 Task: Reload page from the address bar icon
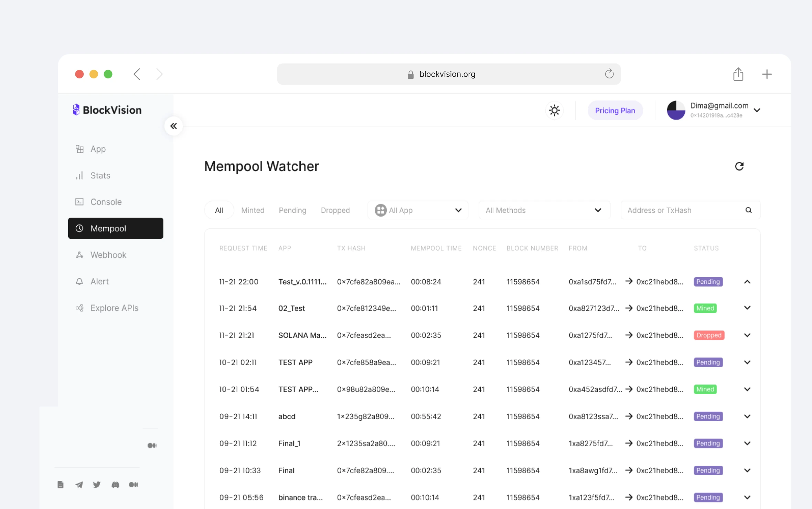point(609,74)
